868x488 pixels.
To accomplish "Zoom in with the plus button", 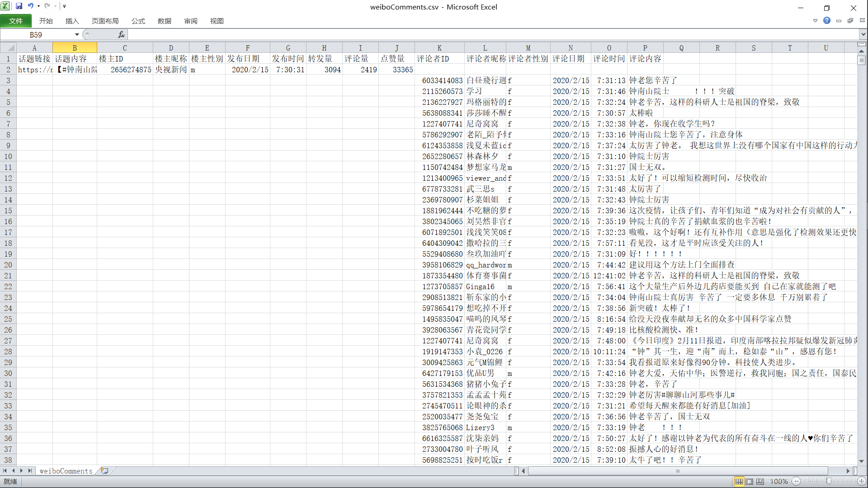I will point(862,481).
